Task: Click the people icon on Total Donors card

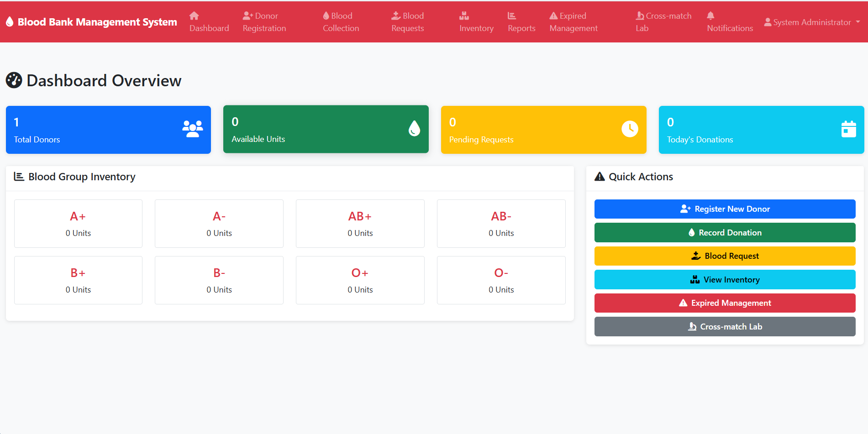Action: 192,129
